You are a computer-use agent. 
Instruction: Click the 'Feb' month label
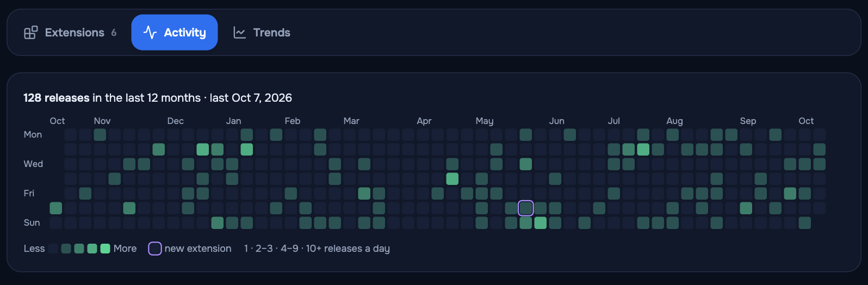coord(293,121)
